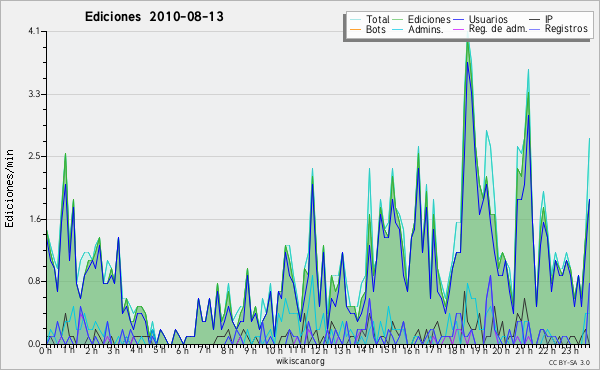Click the chart title "Ediciones 2010-08-13"
The height and width of the screenshot is (370, 600).
coord(154,17)
